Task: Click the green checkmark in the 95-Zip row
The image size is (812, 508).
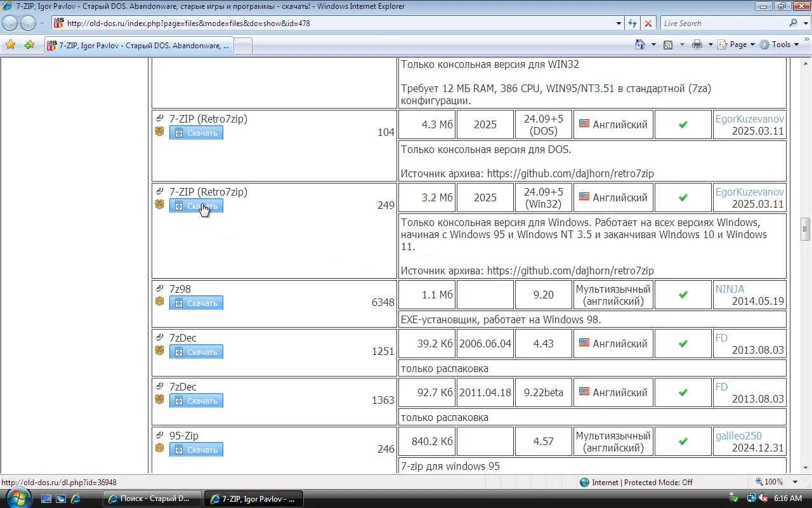Action: coord(683,442)
